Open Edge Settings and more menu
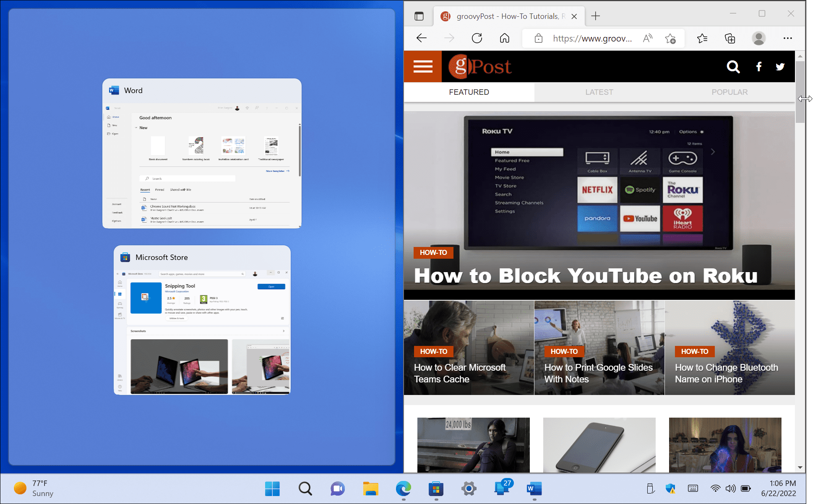 coord(787,38)
